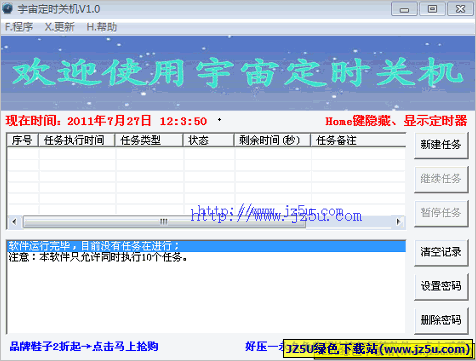Click the 现在时间 date and time text
Screen dimensions: 476x361
pos(106,121)
